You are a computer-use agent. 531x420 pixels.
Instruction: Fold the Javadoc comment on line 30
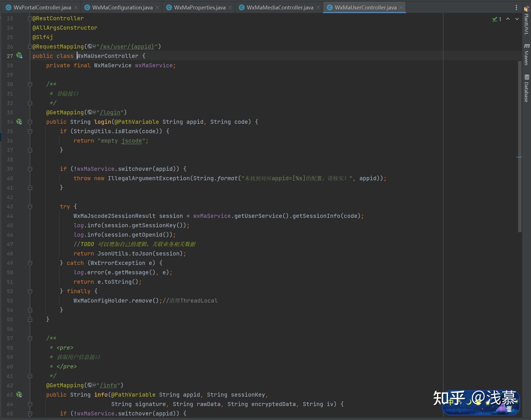point(30,84)
